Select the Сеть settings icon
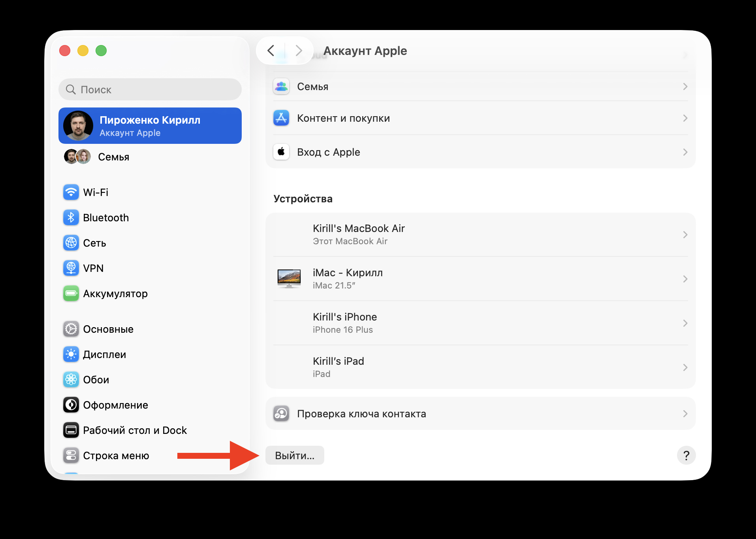Image resolution: width=756 pixels, height=539 pixels. pos(71,243)
